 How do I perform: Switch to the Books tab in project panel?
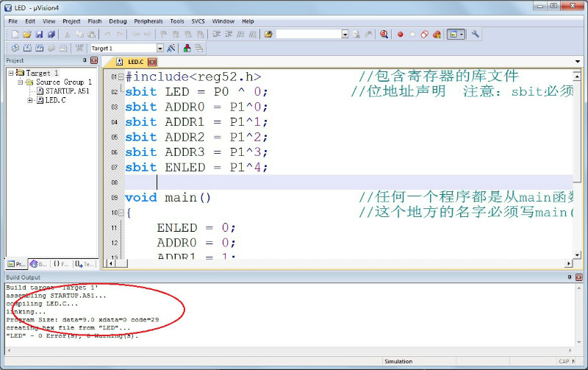click(x=37, y=263)
